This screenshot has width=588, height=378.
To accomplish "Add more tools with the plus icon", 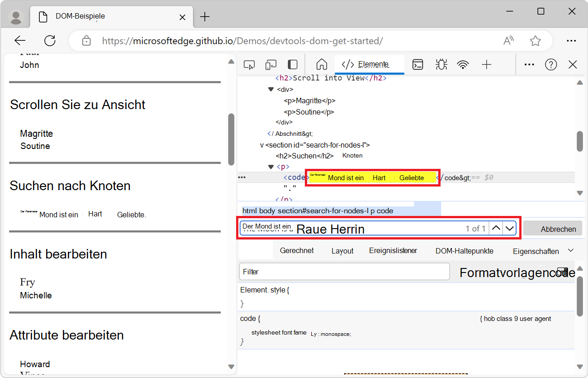I will coord(486,65).
